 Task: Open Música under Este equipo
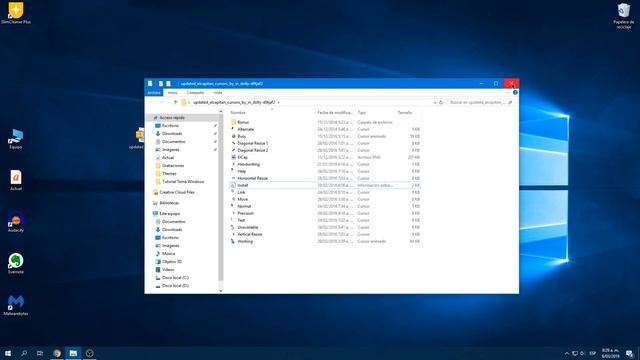[168, 253]
